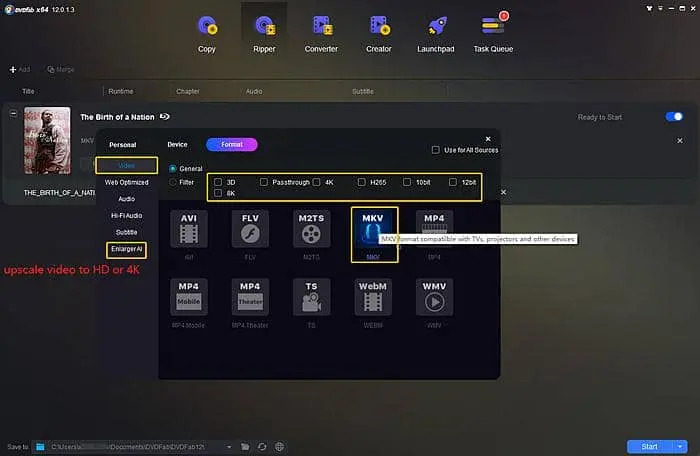The image size is (700, 456).
Task: Select the WMV format icon
Action: coord(434,297)
